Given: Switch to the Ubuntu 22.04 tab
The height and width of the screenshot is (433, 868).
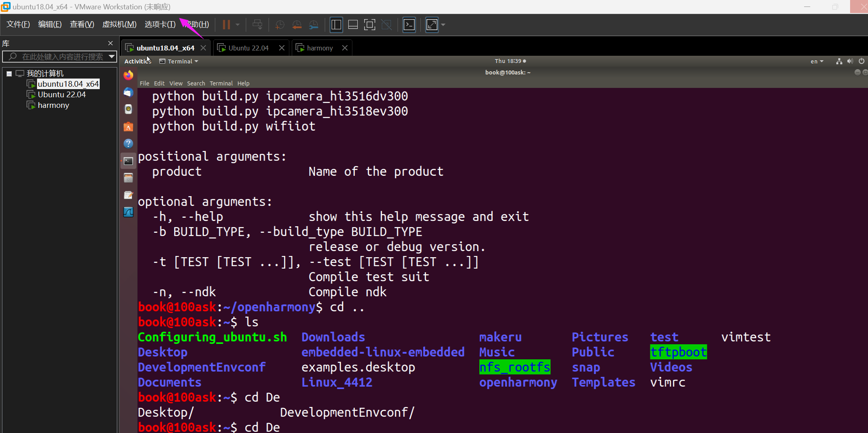Looking at the screenshot, I should pos(248,48).
